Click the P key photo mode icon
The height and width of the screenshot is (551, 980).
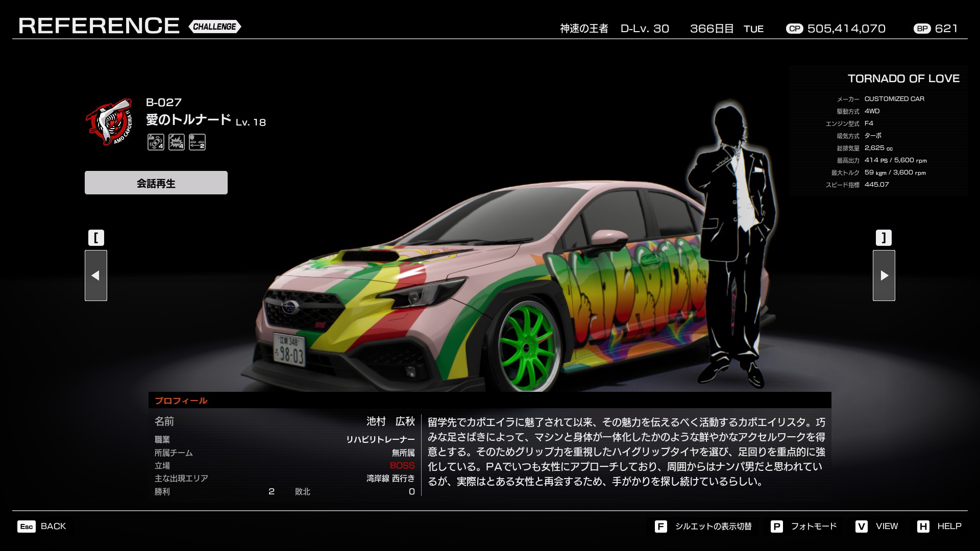[776, 527]
